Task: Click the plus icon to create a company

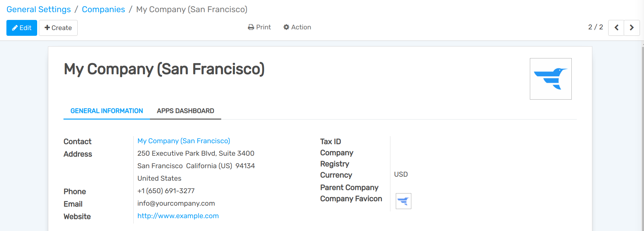Action: (47, 28)
